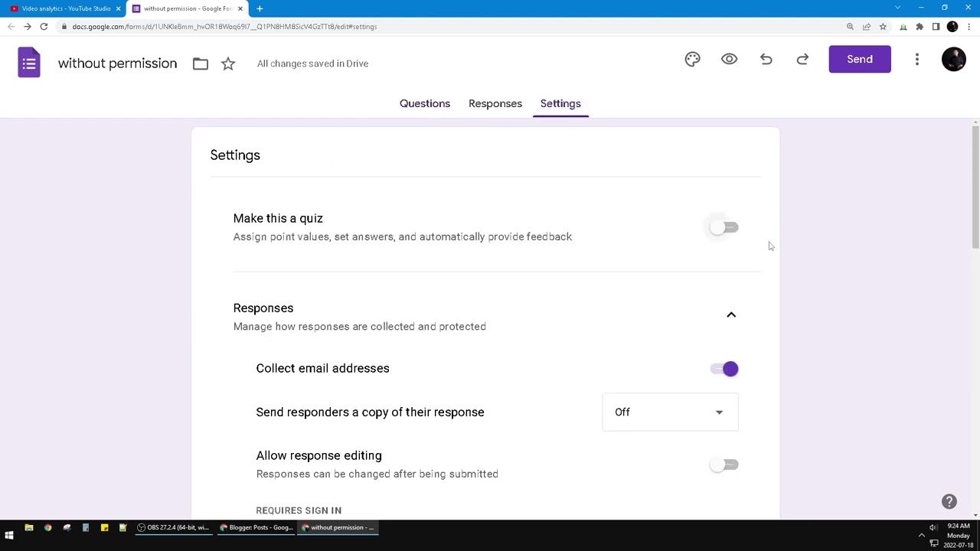Open the help question mark icon
The width and height of the screenshot is (980, 551).
click(x=949, y=501)
